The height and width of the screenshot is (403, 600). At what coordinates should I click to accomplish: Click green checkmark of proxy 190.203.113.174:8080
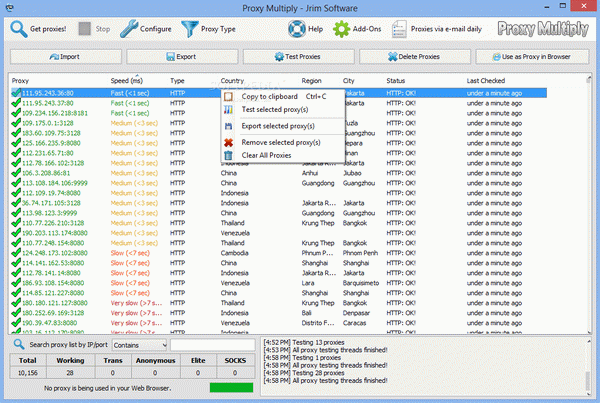(x=16, y=232)
